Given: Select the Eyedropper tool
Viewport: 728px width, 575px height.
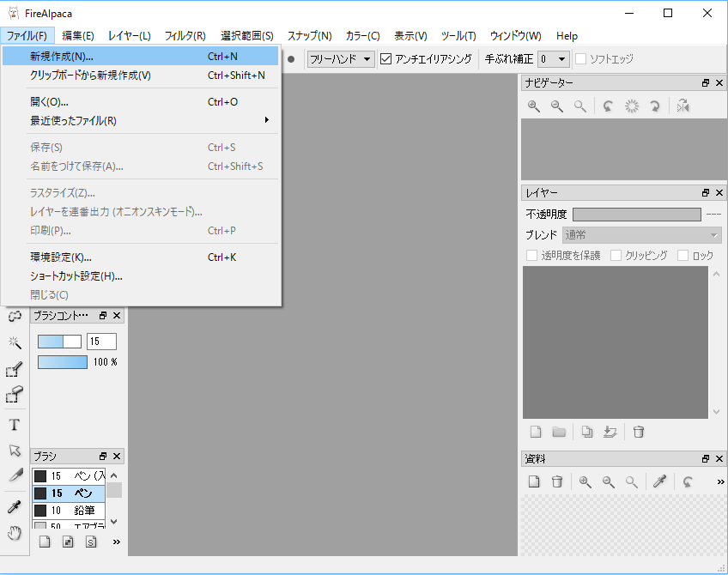Looking at the screenshot, I should 14,506.
